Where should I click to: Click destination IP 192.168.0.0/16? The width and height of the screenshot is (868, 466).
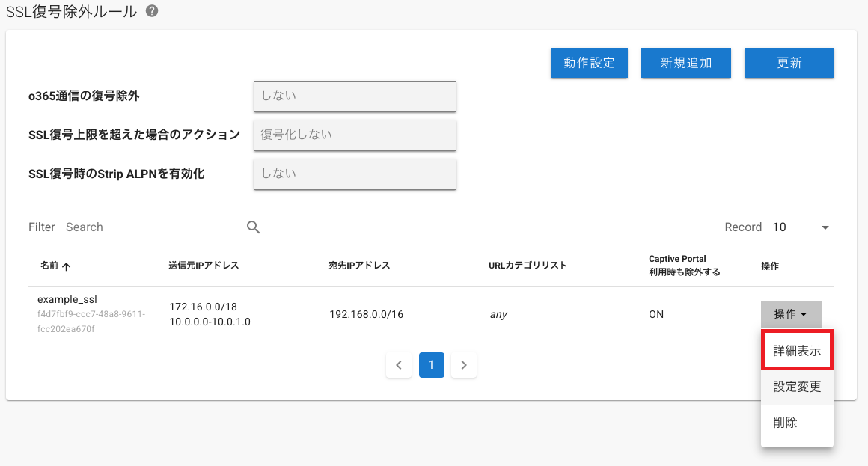[366, 314]
